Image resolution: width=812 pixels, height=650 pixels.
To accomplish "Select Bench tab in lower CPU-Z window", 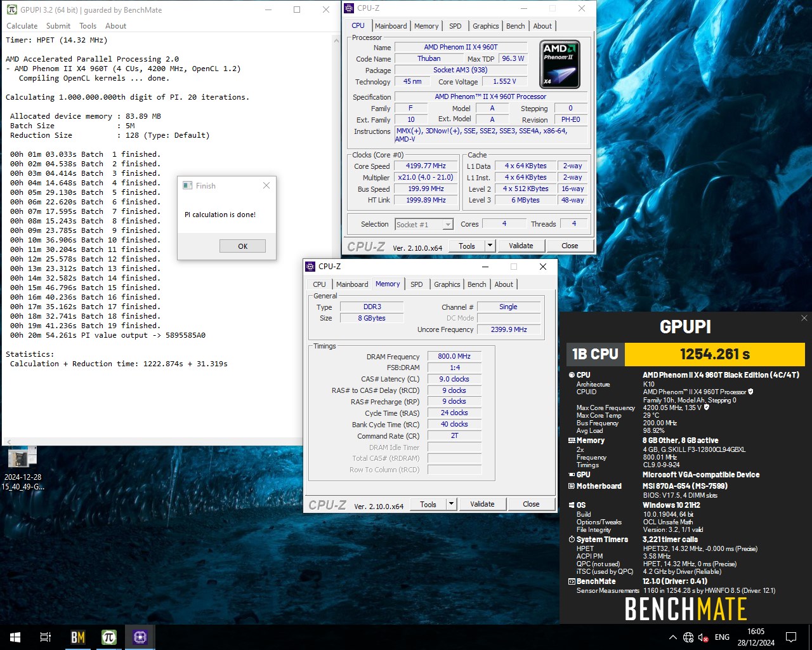I will [x=477, y=284].
